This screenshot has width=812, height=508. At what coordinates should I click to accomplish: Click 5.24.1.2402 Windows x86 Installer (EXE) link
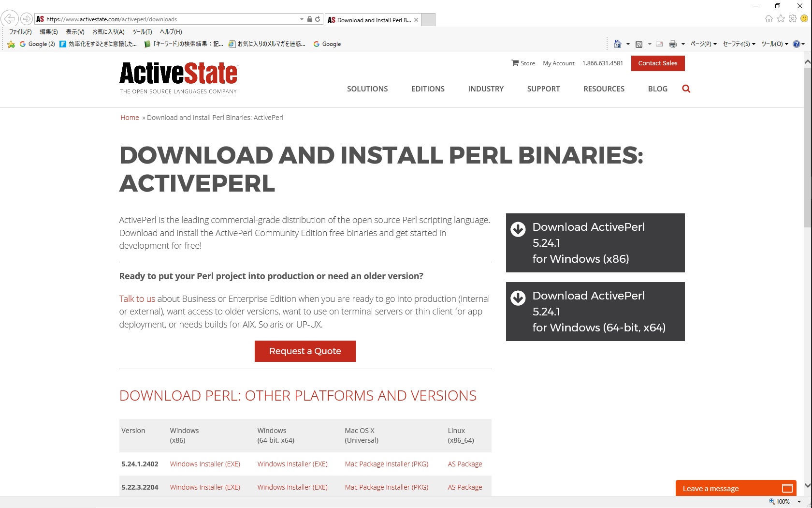[205, 464]
